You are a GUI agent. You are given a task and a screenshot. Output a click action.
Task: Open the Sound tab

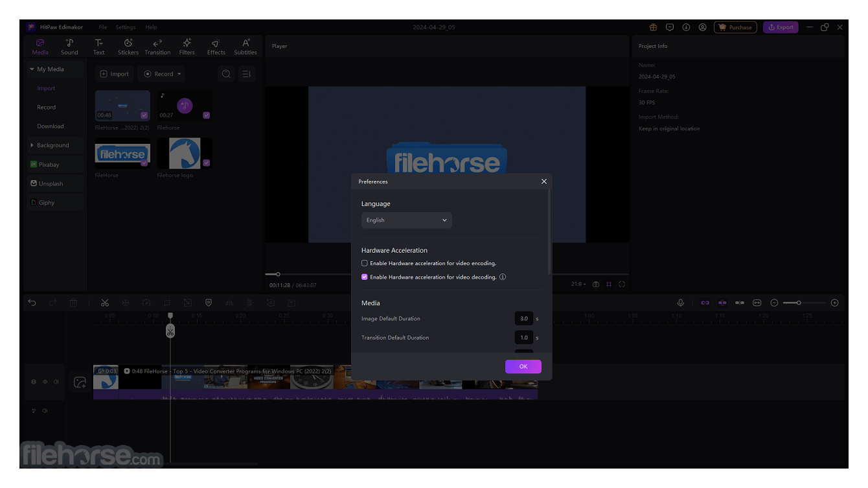tap(69, 47)
